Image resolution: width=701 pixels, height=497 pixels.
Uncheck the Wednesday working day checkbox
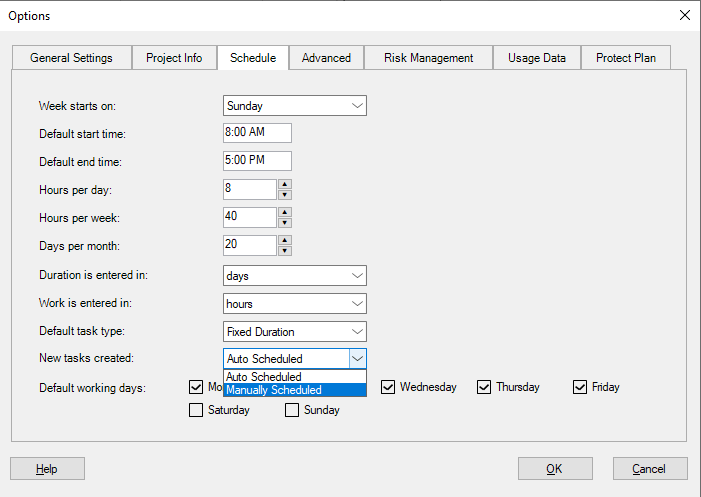pos(388,387)
